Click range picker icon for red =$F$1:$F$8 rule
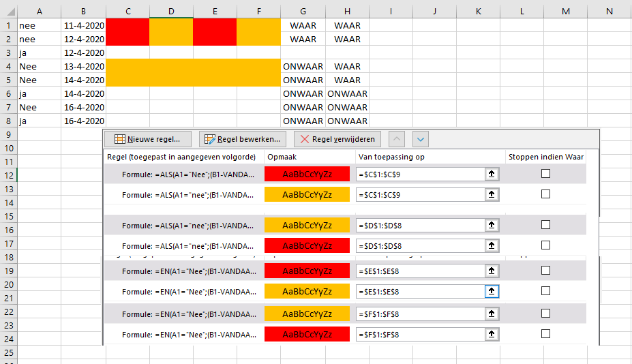 [x=492, y=334]
